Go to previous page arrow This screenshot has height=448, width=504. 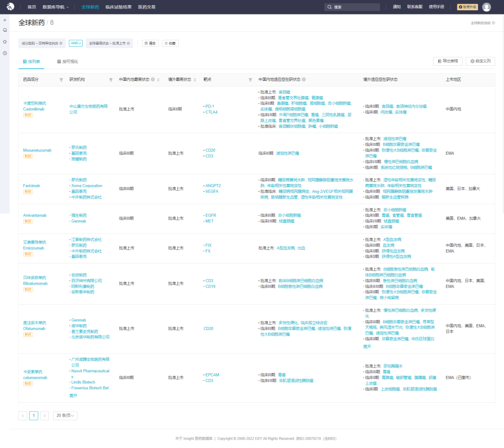(x=23, y=415)
